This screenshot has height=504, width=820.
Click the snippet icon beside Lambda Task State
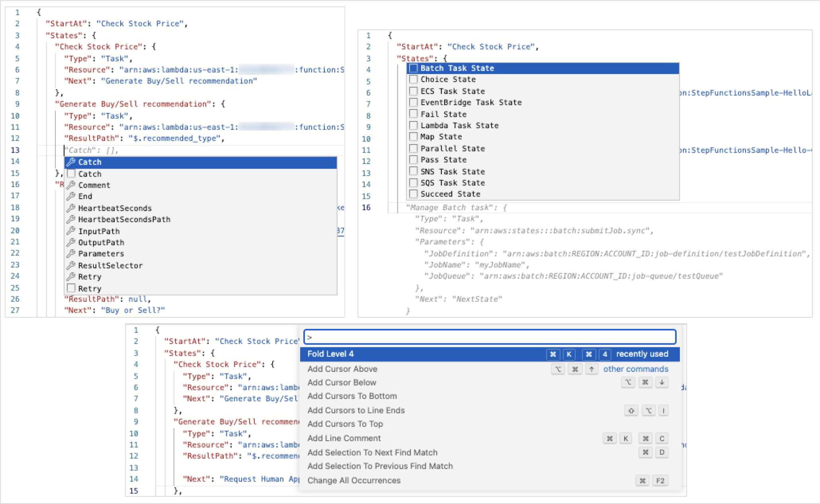[414, 125]
